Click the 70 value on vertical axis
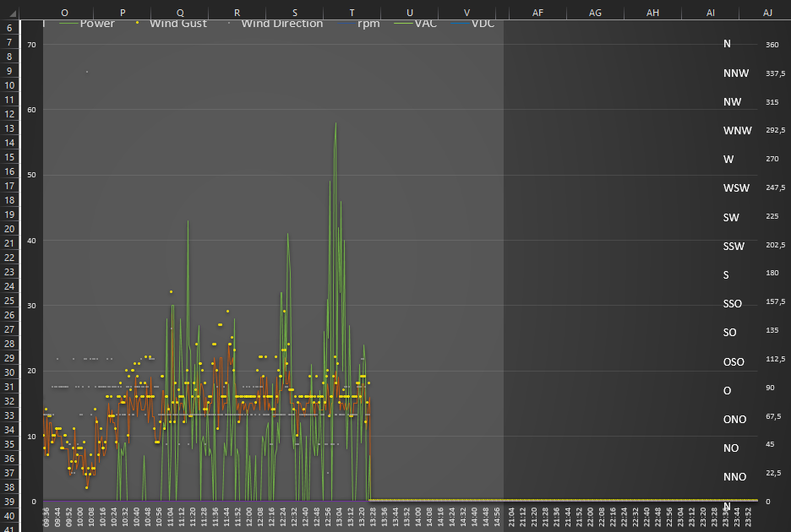791x532 pixels. click(x=33, y=44)
